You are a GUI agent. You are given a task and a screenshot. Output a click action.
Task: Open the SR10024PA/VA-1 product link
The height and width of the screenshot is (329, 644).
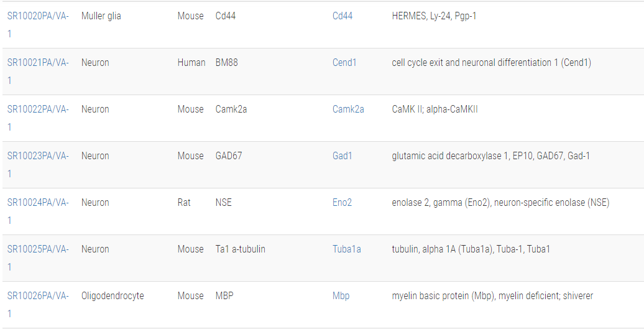[x=37, y=203]
